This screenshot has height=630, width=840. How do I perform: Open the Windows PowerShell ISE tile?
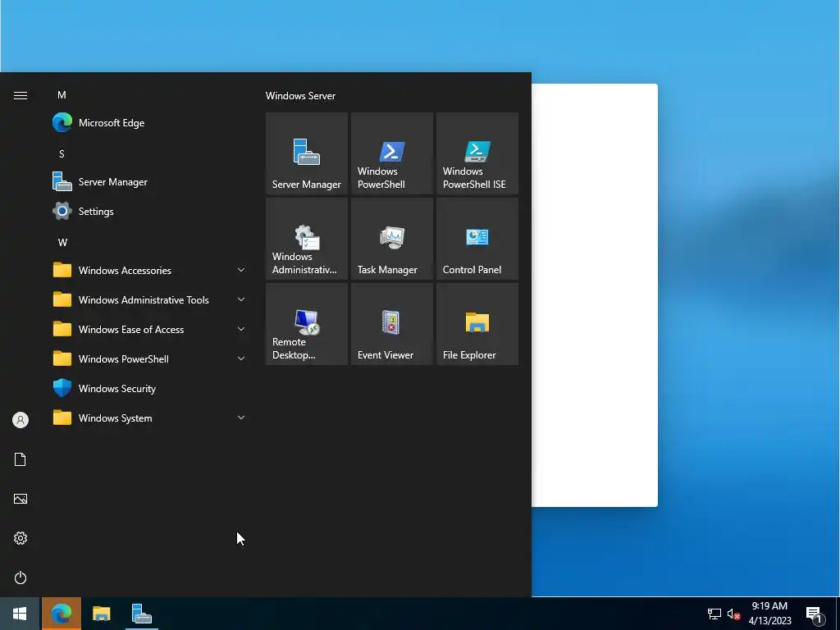(477, 153)
